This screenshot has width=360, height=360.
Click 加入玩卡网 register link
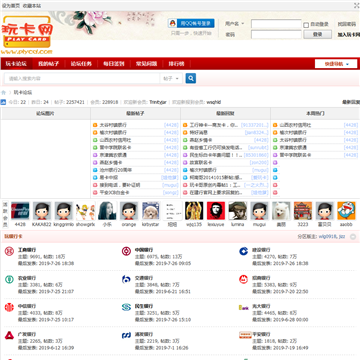pyautogui.click(x=349, y=35)
